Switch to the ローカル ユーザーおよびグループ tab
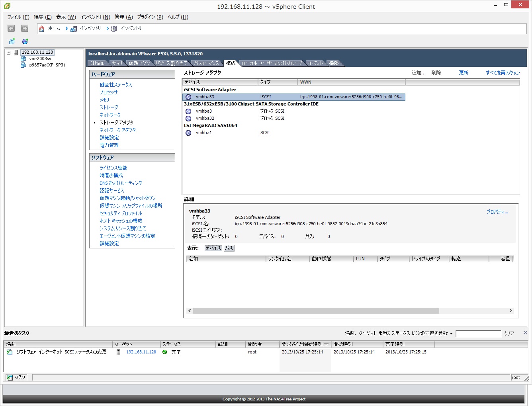532x406 pixels. click(x=272, y=63)
